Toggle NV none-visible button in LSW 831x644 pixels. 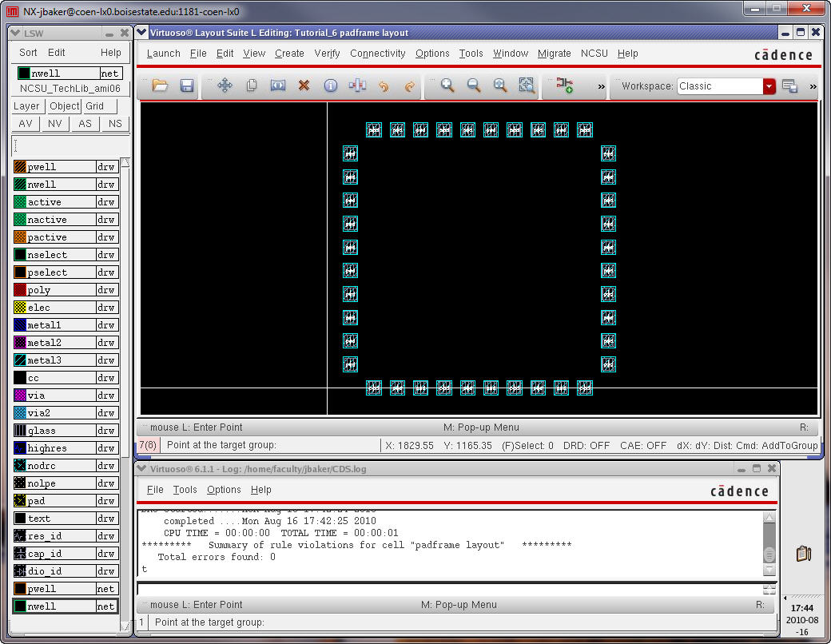pyautogui.click(x=55, y=124)
